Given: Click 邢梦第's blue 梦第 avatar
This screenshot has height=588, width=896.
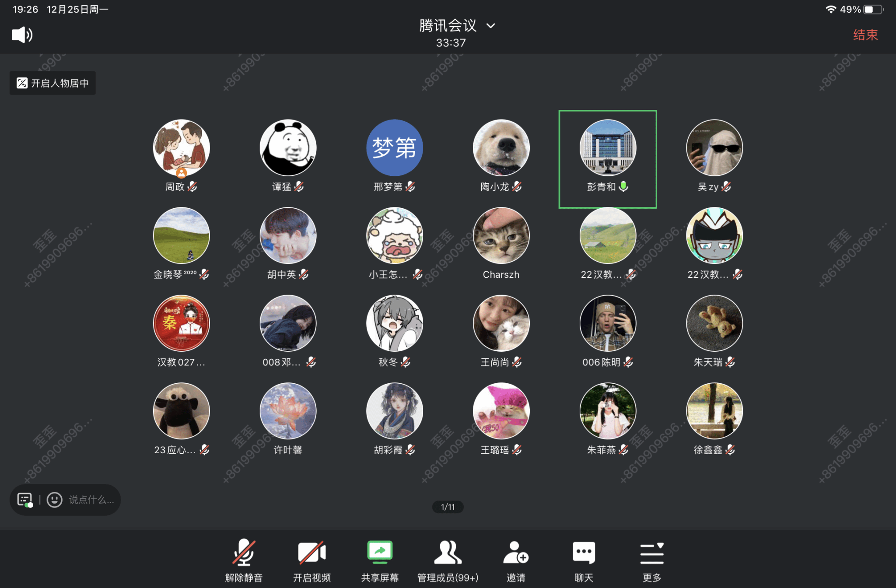Looking at the screenshot, I should (x=394, y=148).
